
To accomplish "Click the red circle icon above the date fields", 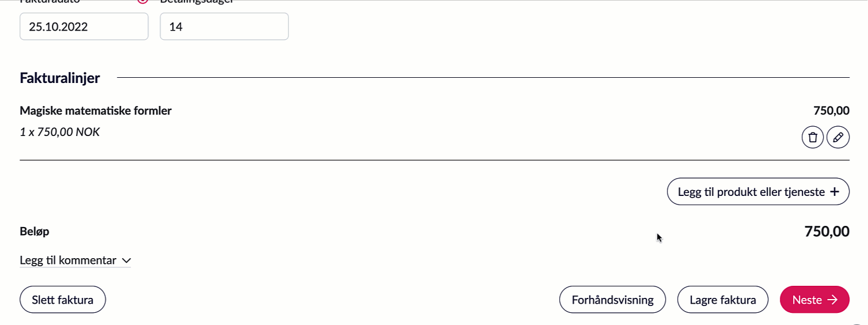I will pos(143,2).
